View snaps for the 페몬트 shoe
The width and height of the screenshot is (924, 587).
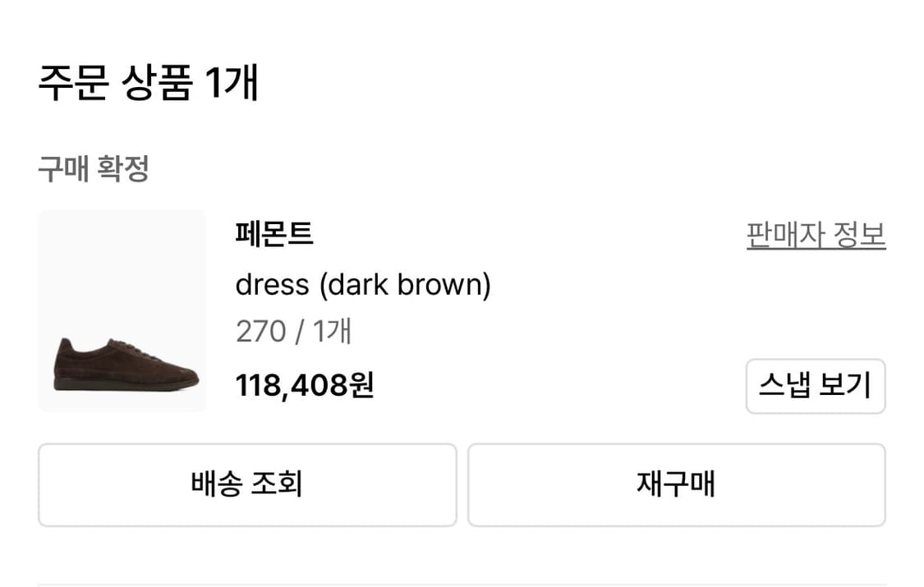[x=815, y=386]
